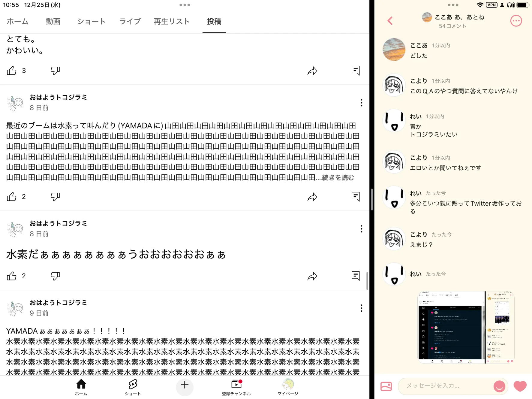This screenshot has height=399, width=532.
Task: Share the 最近のブームは水素 post
Action: click(x=312, y=197)
